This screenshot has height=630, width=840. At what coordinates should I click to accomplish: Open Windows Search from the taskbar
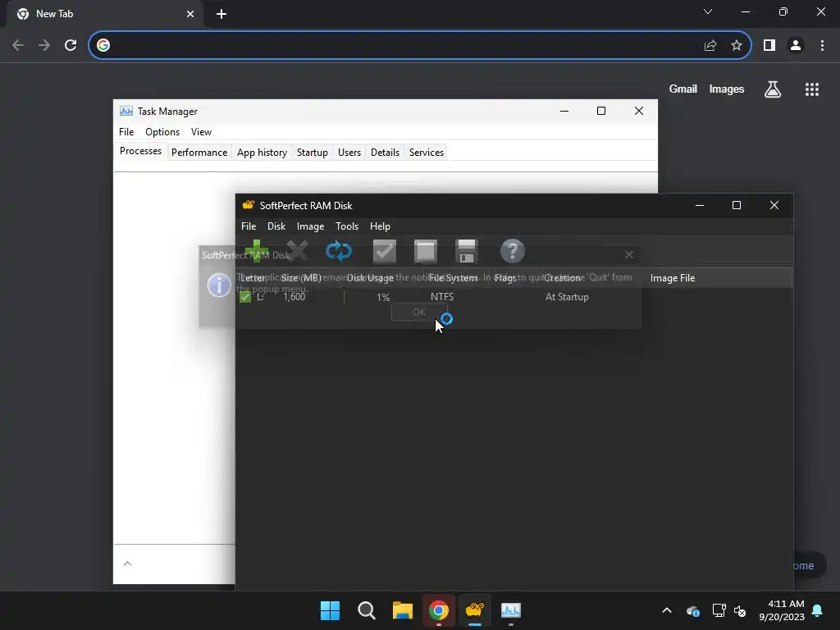(x=367, y=610)
